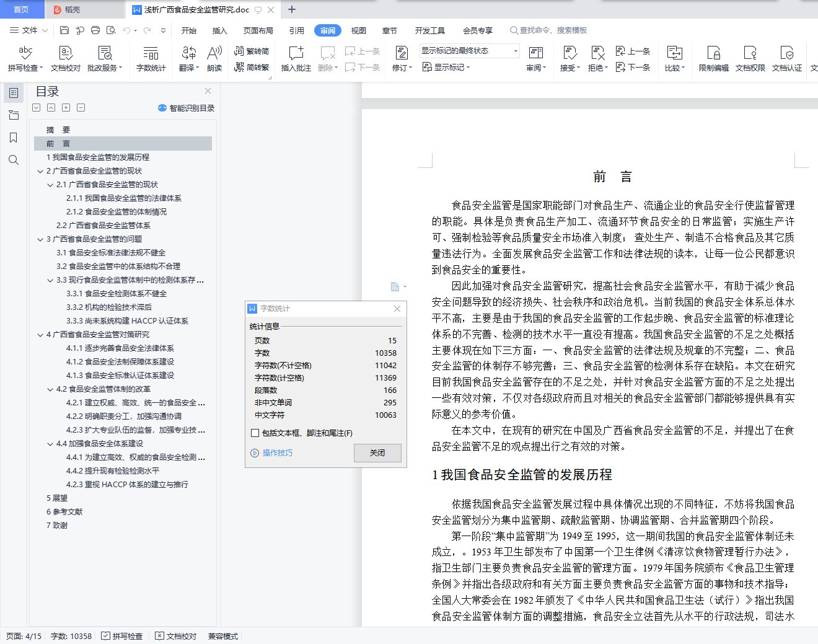Click the 查找命令、搜索模板 search box
The image size is (818, 644).
[548, 30]
